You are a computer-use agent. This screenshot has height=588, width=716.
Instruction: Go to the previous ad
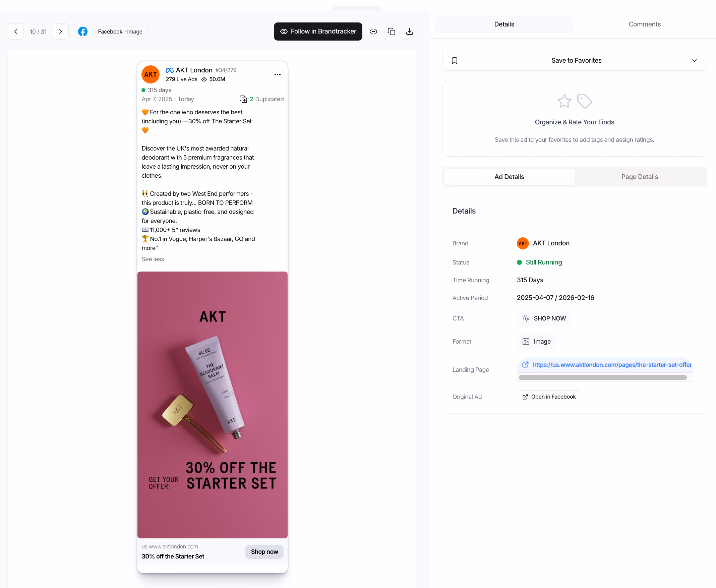[x=15, y=32]
